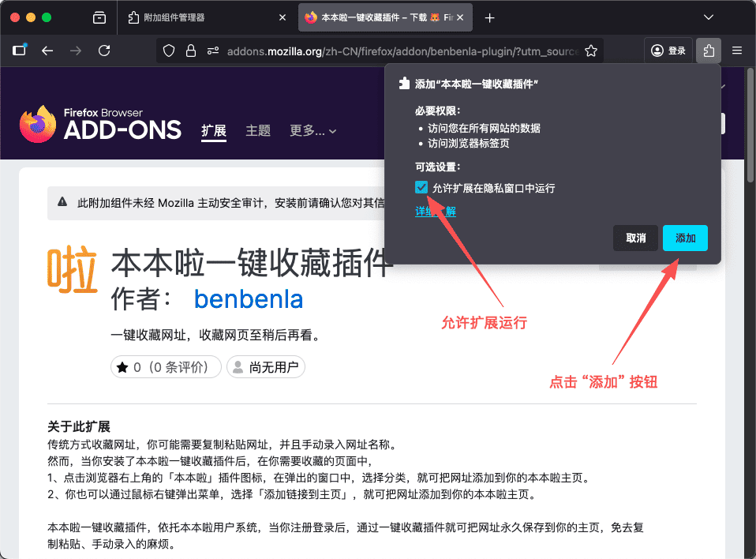
Task: Open a new tab with plus button
Action: [490, 17]
